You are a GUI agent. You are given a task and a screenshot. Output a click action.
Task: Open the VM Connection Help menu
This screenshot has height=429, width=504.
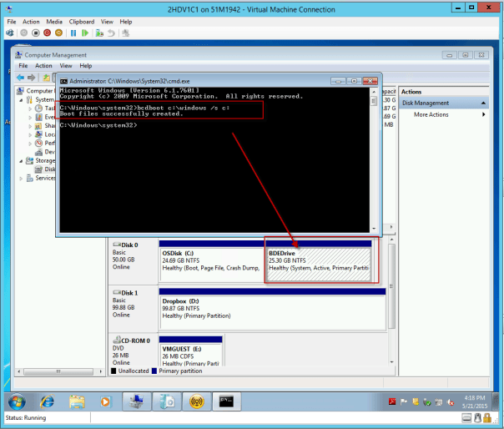(x=126, y=22)
